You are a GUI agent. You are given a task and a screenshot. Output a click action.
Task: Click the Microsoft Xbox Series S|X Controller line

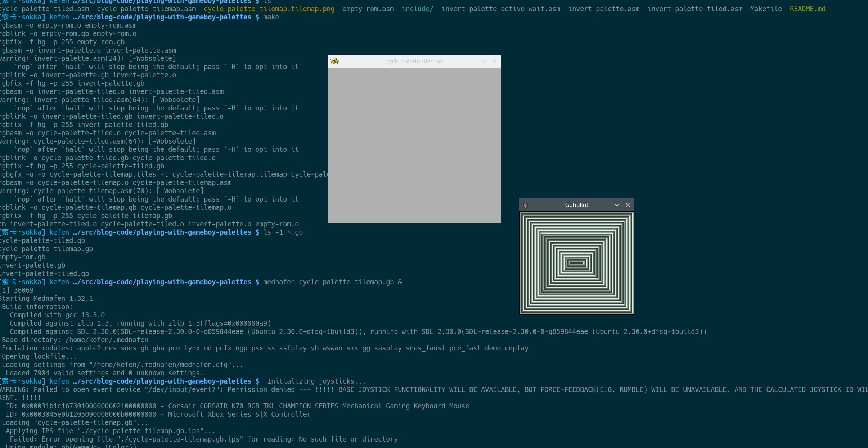point(158,414)
